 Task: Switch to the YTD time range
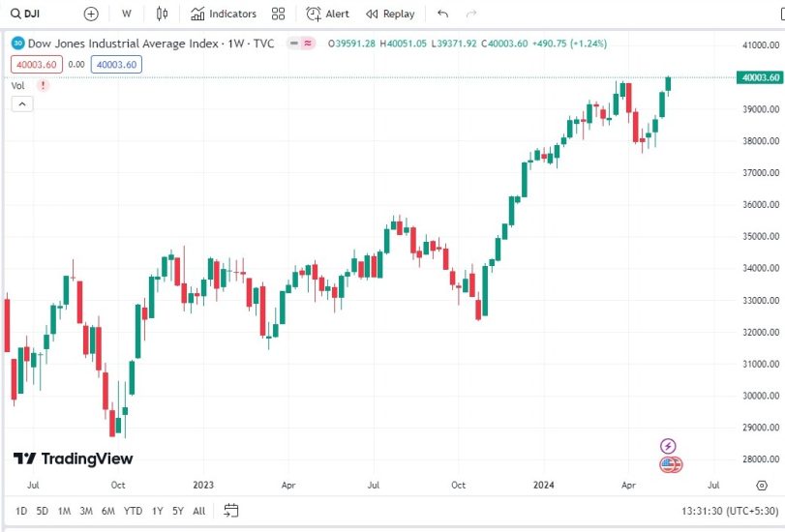coord(134,511)
